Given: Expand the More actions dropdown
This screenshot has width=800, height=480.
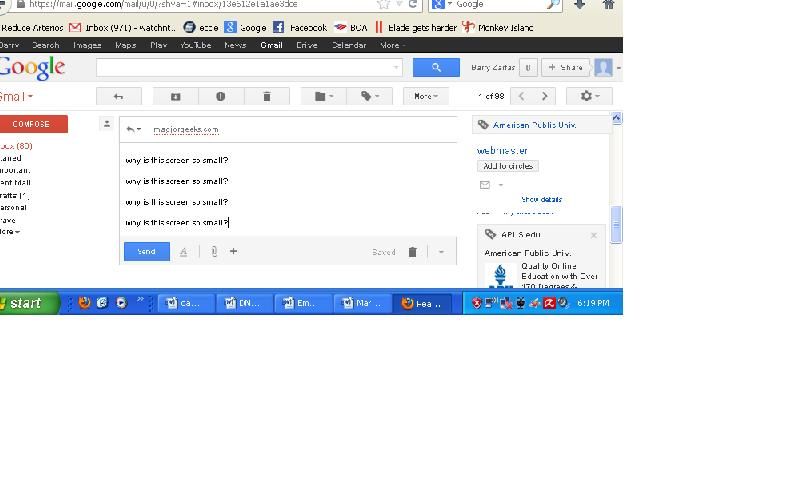Looking at the screenshot, I should coord(425,96).
